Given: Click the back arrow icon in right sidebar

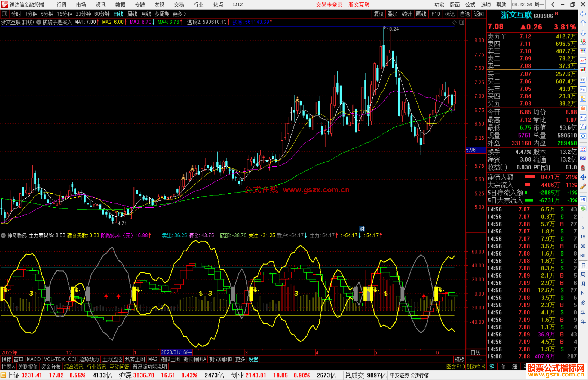Looking at the screenshot, I should [x=583, y=14].
